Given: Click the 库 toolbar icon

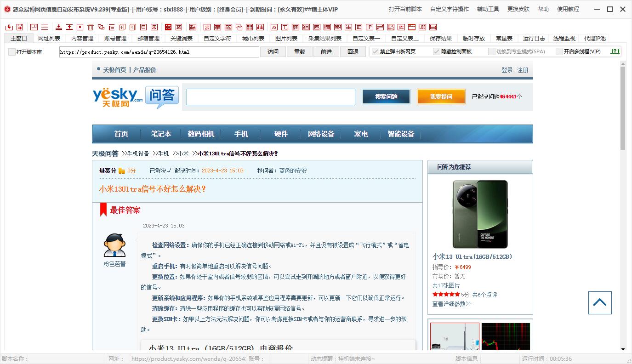Looking at the screenshot, I should (x=401, y=27).
